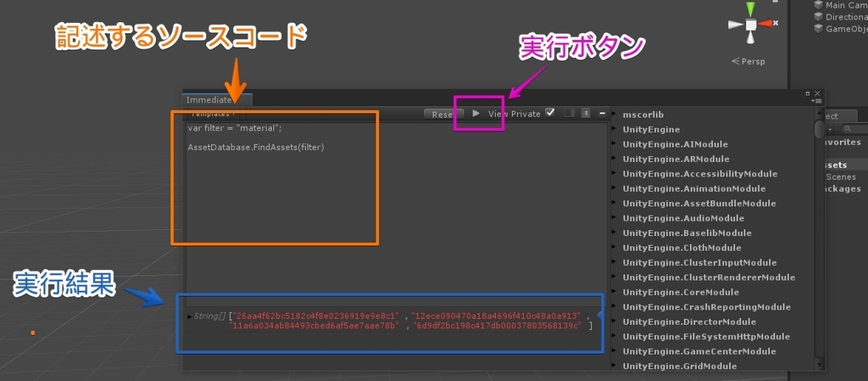Screen dimensions: 868x381
Task: Select UnityEngine.ClusterRendererModule entry
Action: (x=709, y=277)
